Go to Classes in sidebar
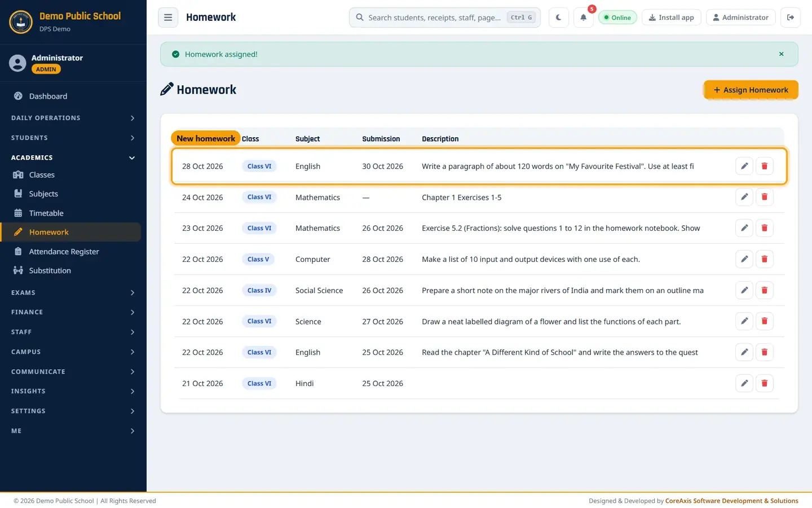This screenshot has width=812, height=508. point(71,175)
